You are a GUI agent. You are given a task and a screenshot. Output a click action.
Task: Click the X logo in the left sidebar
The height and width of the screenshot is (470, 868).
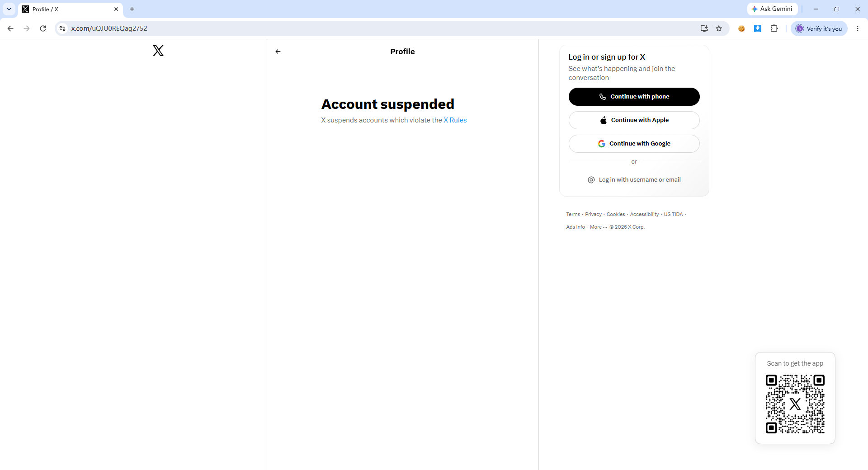click(x=158, y=51)
